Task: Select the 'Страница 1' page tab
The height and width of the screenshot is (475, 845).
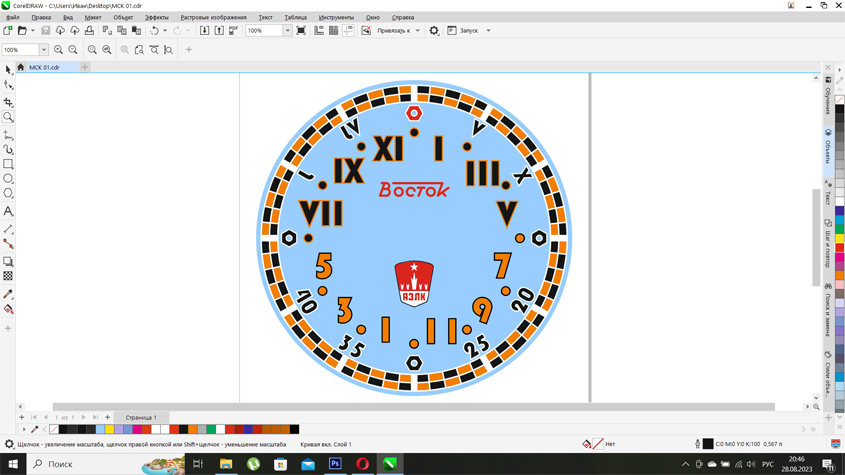Action: pyautogui.click(x=141, y=417)
